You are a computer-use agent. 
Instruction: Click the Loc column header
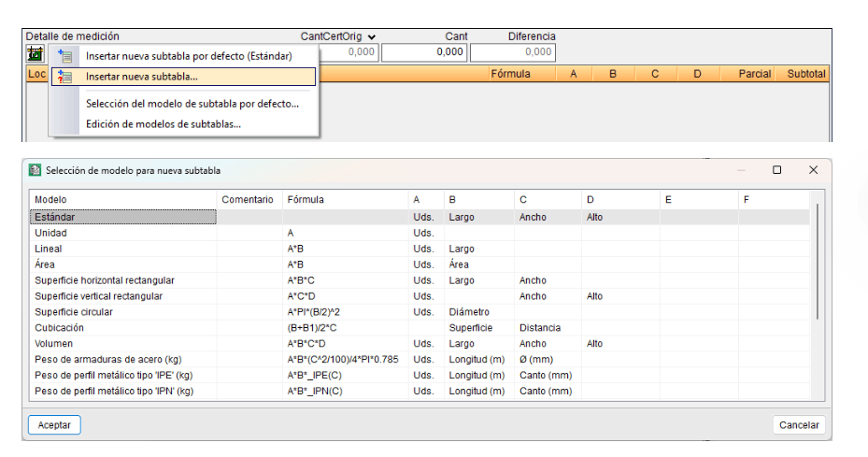click(x=36, y=74)
